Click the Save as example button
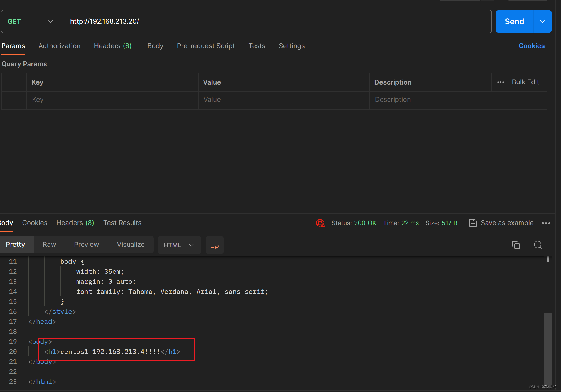 tap(501, 223)
